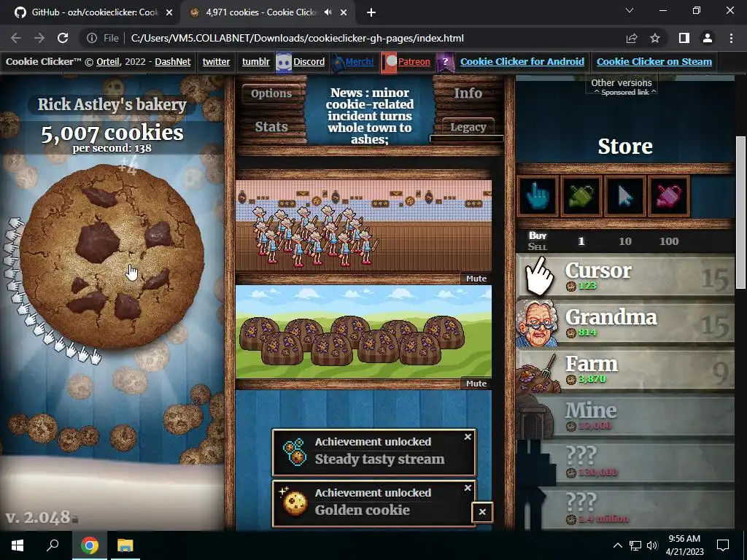Close the GitHub browser tab
This screenshot has height=560, width=747.
pyautogui.click(x=169, y=12)
